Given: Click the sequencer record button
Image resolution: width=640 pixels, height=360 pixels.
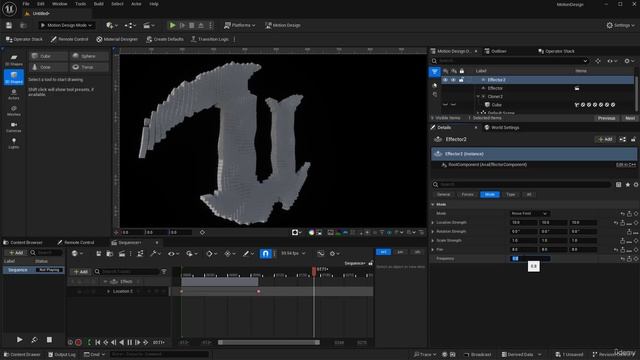Looking at the screenshot, I should pos(78,342).
